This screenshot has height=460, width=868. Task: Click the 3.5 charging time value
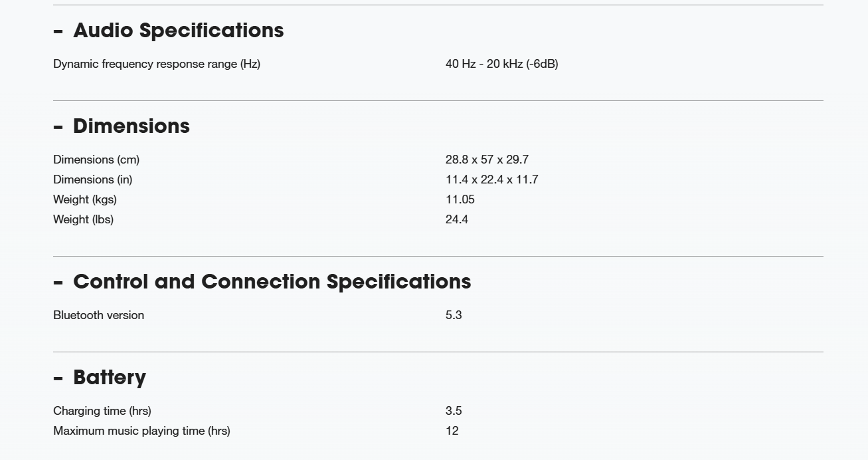(x=454, y=411)
